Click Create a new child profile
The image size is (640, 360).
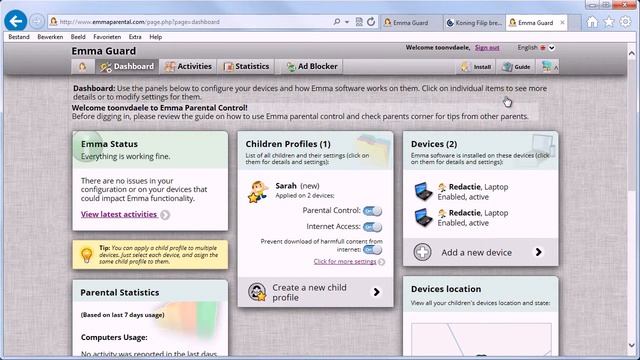pos(316,292)
